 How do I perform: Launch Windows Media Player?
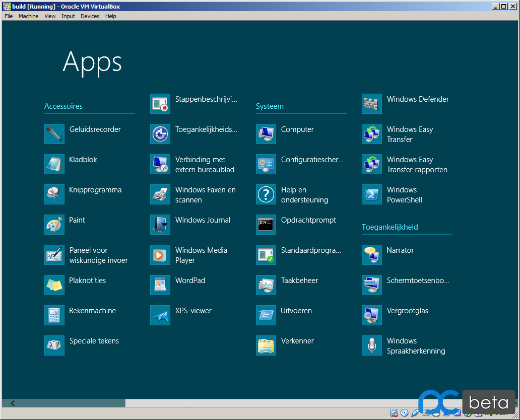160,255
